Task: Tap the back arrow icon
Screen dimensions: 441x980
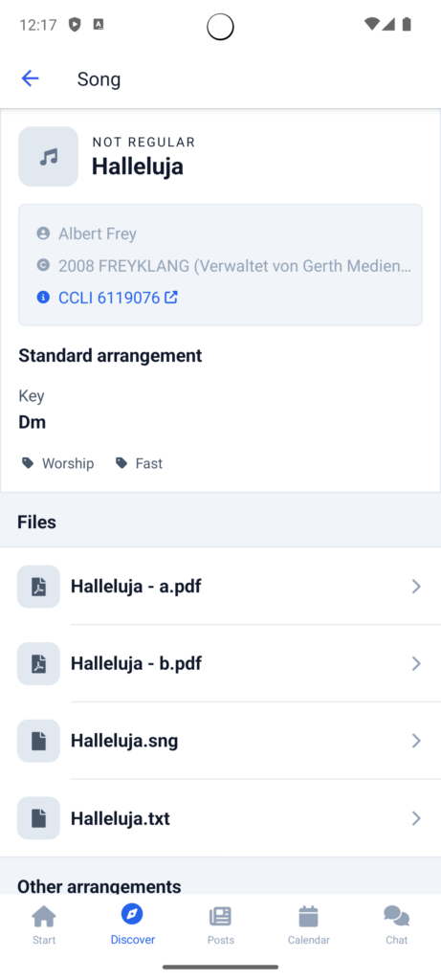Action: tap(30, 78)
